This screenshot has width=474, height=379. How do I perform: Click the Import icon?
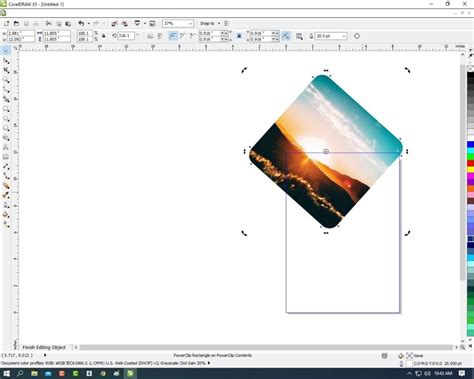(x=114, y=23)
